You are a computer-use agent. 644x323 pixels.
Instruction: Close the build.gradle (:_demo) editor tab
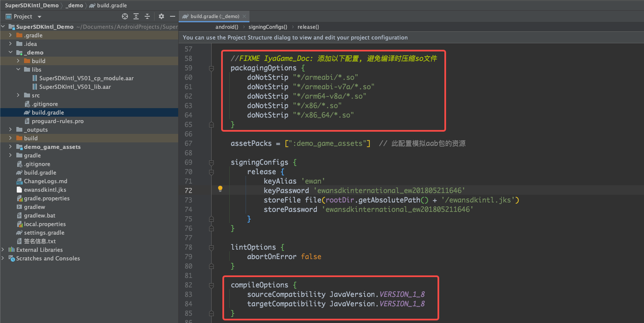tap(245, 16)
